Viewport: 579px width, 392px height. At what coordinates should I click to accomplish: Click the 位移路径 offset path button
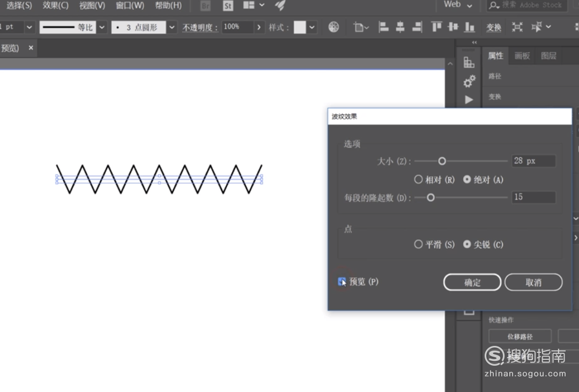tap(520, 337)
